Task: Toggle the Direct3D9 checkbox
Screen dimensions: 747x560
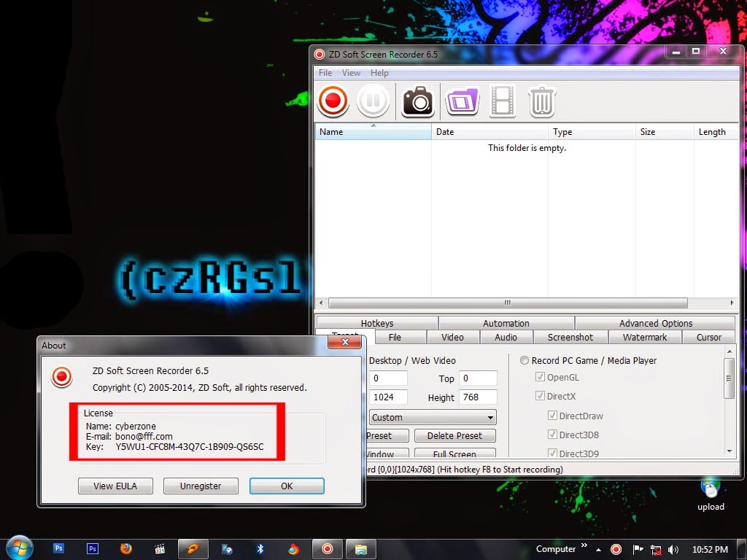Action: coord(552,453)
